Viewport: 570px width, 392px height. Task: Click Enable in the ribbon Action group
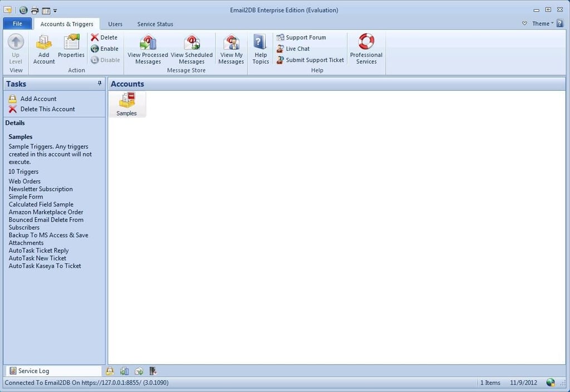coord(105,49)
